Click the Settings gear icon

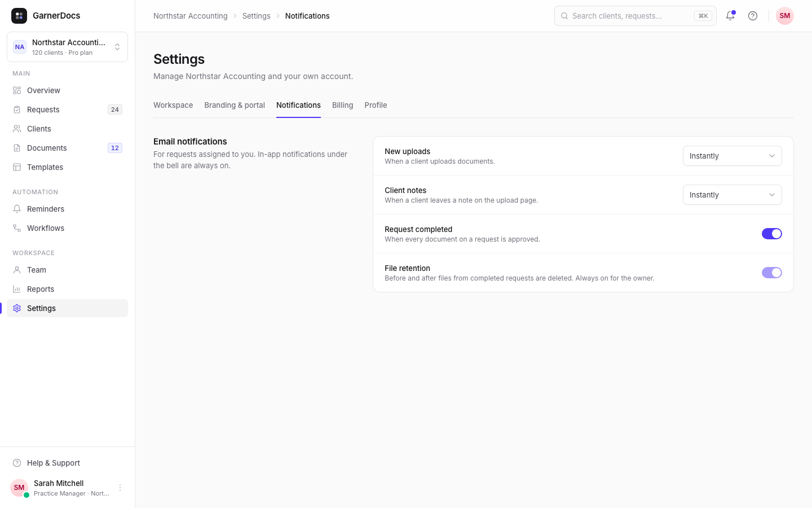[17, 308]
